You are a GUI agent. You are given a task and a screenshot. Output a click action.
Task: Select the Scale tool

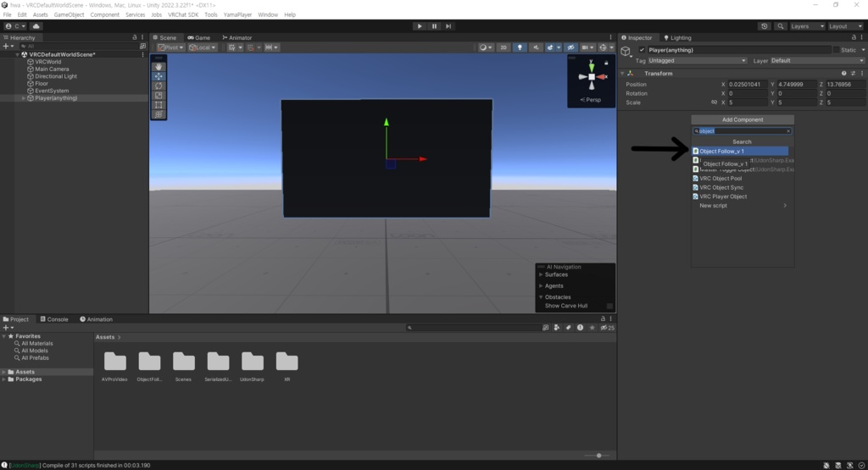coord(159,95)
